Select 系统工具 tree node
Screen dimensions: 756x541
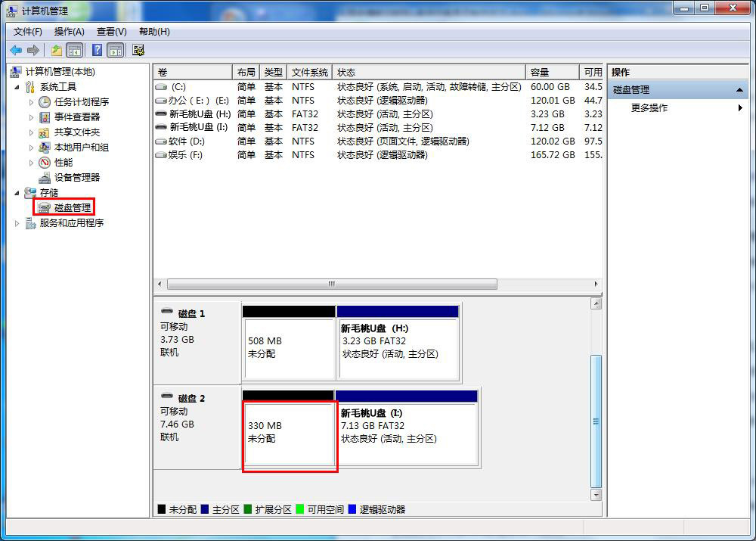coord(58,87)
